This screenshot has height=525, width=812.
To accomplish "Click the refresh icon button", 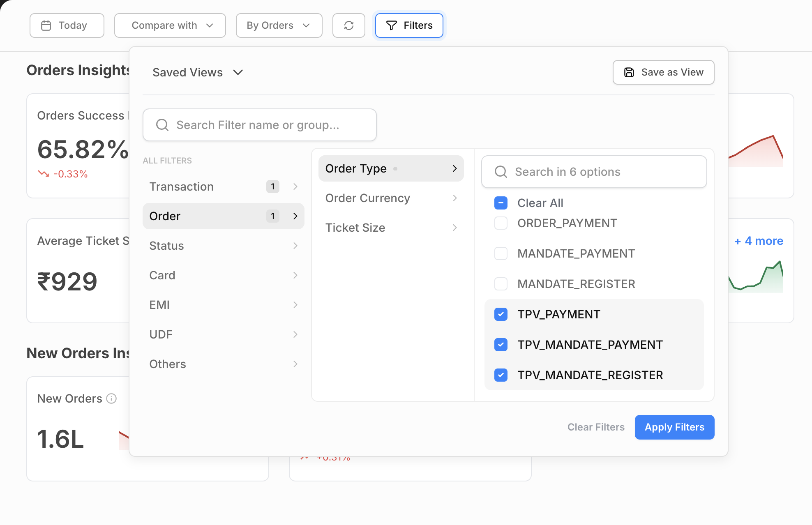I will [348, 25].
